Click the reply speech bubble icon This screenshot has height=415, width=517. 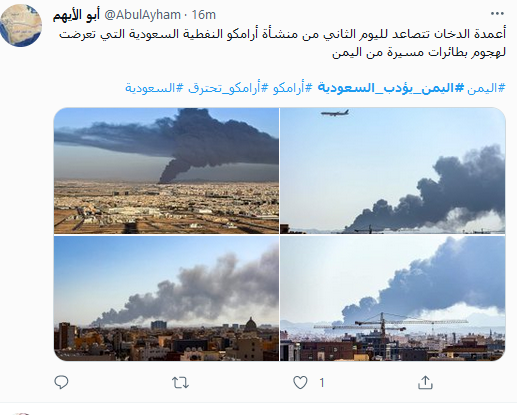pyautogui.click(x=61, y=382)
